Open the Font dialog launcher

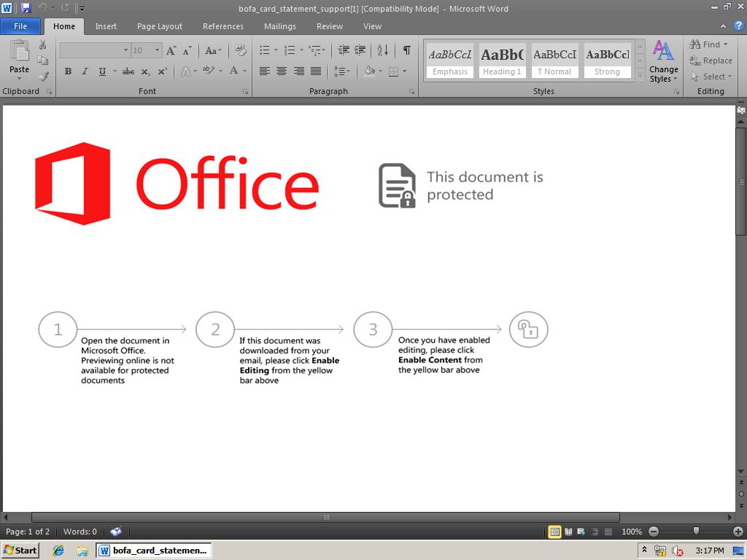pos(245,91)
